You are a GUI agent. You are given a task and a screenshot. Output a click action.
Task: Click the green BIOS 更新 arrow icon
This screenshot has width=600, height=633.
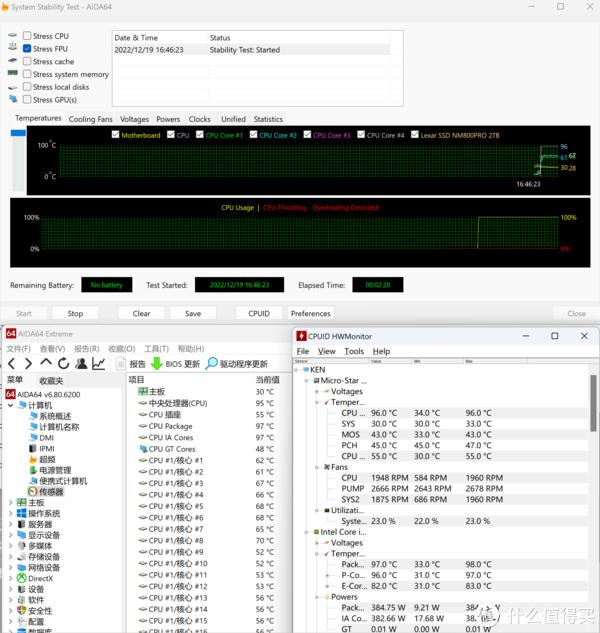coord(157,364)
